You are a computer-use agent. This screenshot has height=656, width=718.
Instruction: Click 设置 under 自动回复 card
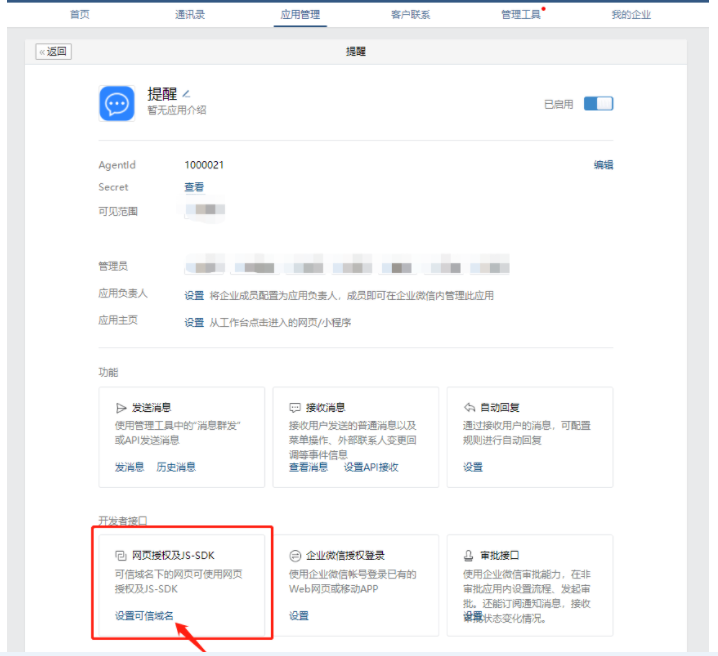pos(473,467)
